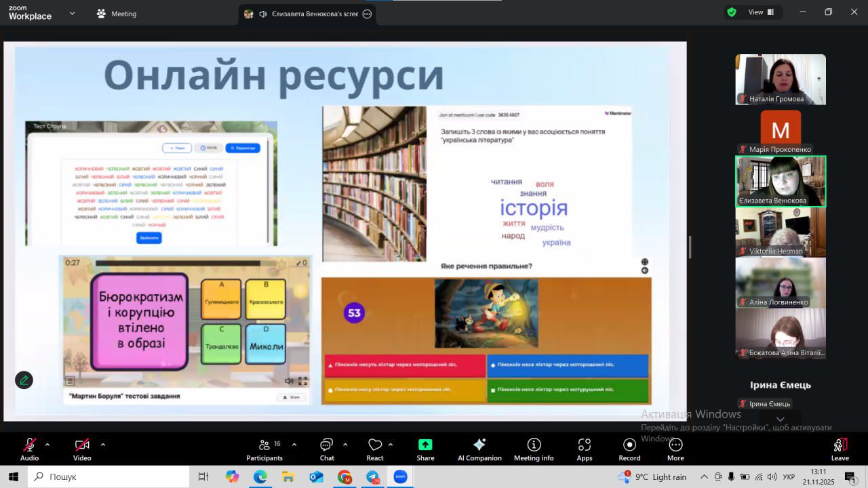The width and height of the screenshot is (868, 488).
Task: Open the More options menu
Action: tap(675, 449)
